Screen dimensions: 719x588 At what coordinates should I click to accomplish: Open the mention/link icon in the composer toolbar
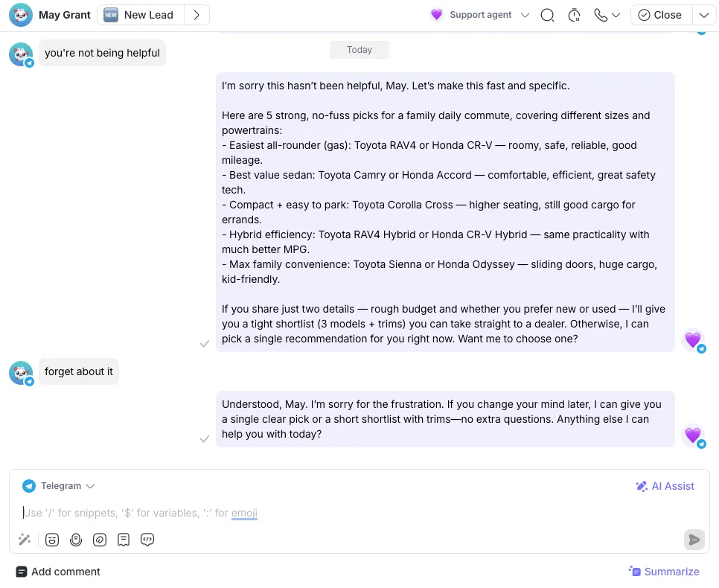[100, 539]
